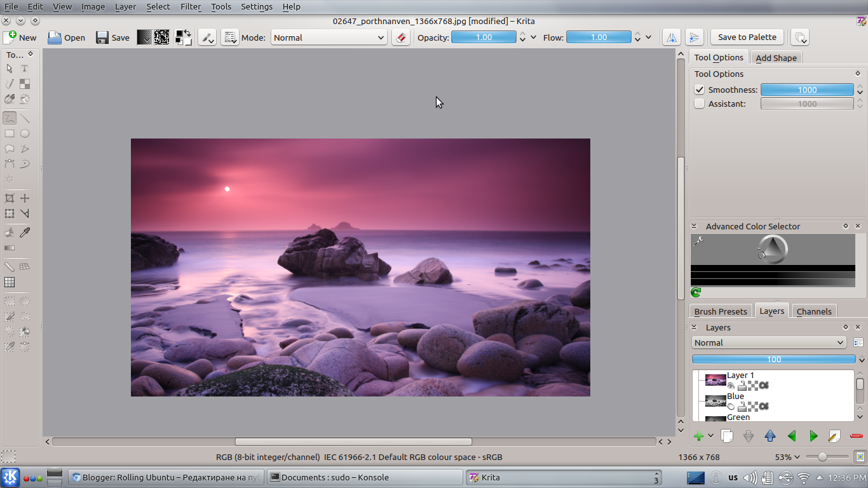Open the Mode dropdown in the toolbar
868x488 pixels.
(x=328, y=37)
